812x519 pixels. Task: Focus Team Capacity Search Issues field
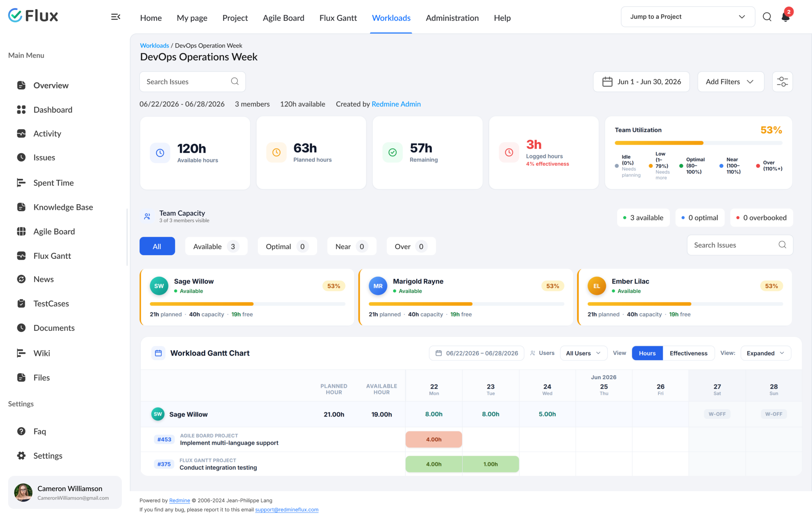pos(740,245)
